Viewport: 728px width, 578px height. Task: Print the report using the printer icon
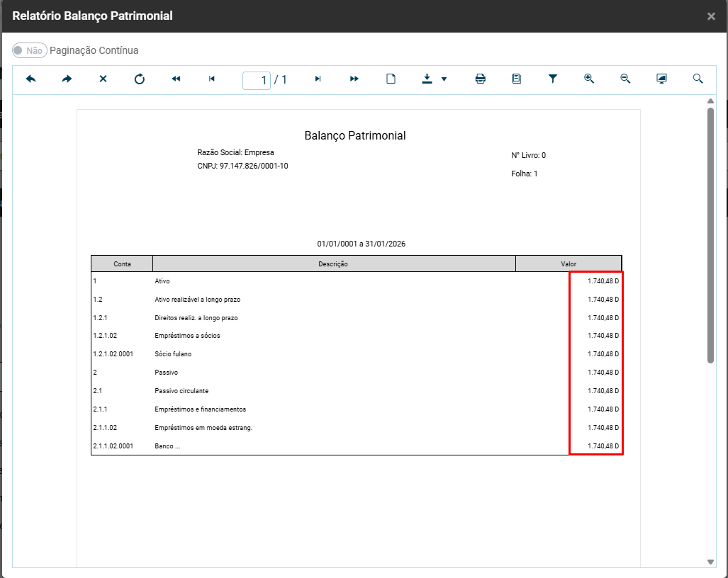481,79
